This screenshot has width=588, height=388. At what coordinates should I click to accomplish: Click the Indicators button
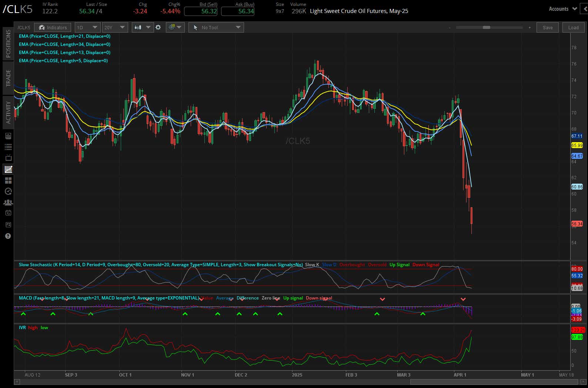click(53, 27)
